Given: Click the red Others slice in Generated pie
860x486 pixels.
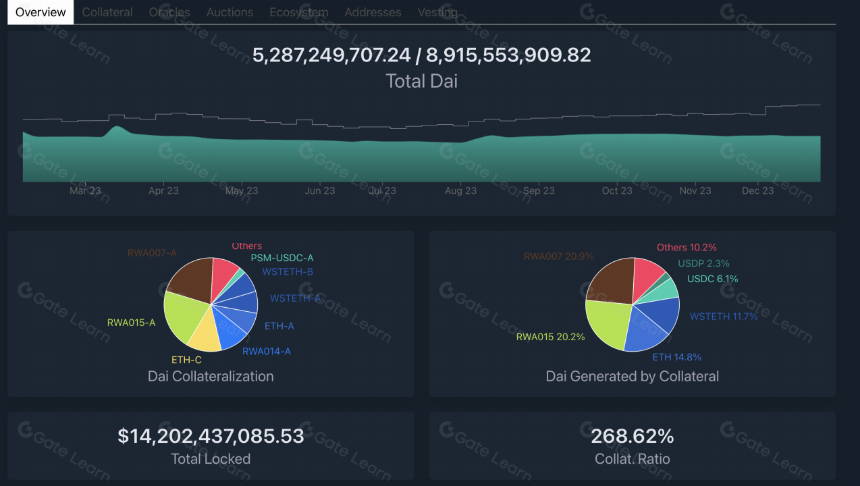Looking at the screenshot, I should tap(647, 276).
